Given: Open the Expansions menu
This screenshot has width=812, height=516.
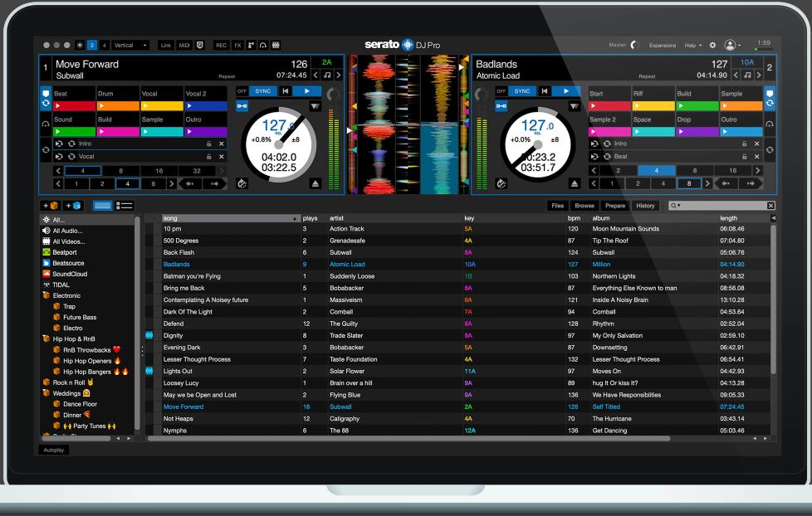Looking at the screenshot, I should [663, 45].
